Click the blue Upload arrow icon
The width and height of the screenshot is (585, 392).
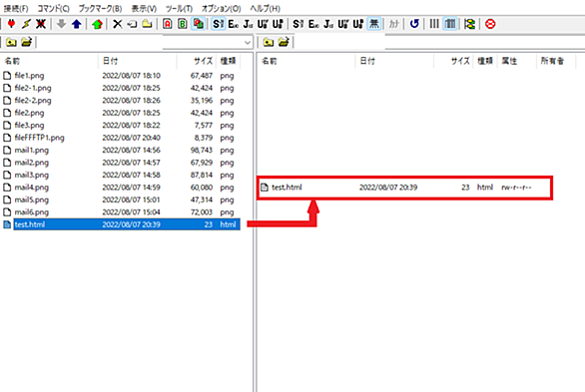click(77, 24)
